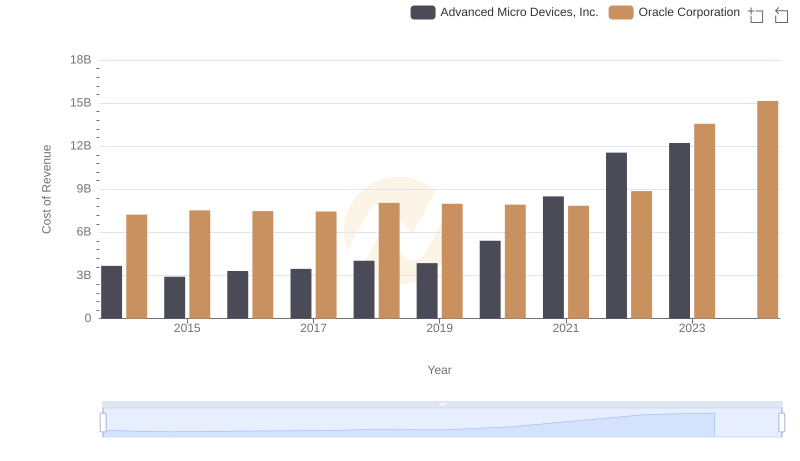Toggle Advanced Micro Devices legend series
The width and height of the screenshot is (800, 461).
click(504, 12)
